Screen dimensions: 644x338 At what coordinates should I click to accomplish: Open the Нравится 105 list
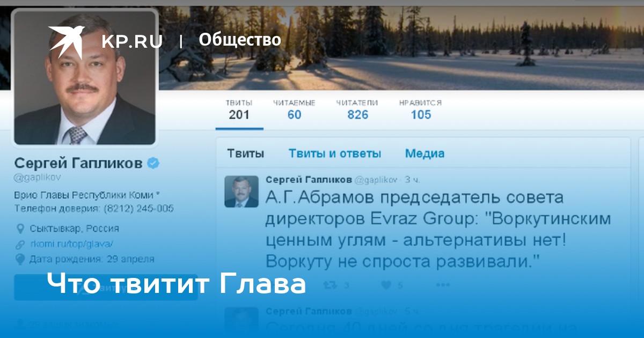(x=421, y=109)
